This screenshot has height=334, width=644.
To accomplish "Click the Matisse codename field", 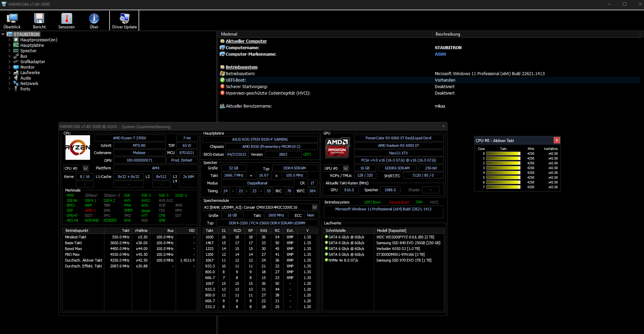I will click(139, 153).
